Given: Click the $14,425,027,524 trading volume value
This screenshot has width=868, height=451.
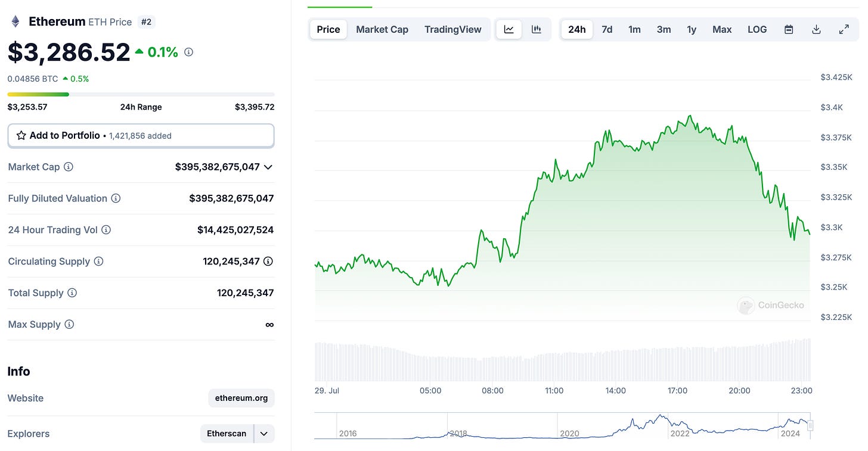Looking at the screenshot, I should 235,230.
